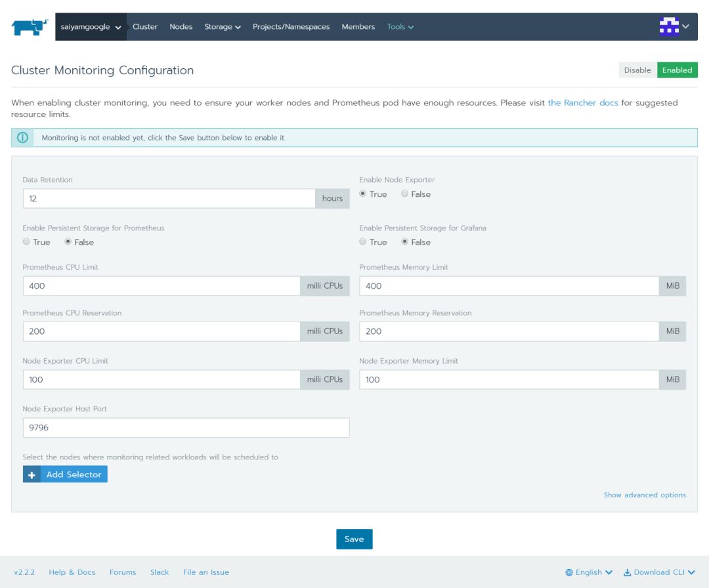Click the Data Retention hours field
This screenshot has width=709, height=588.
(169, 198)
